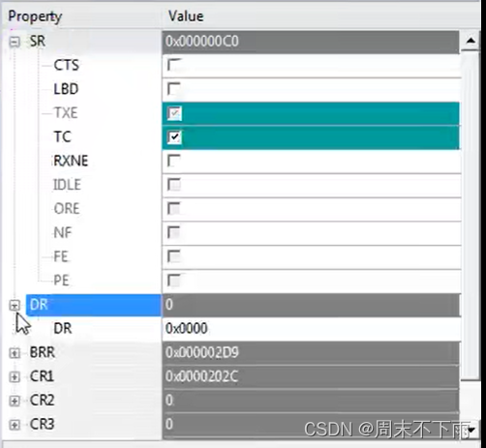Image resolution: width=486 pixels, height=448 pixels.
Task: Select the IDLE bit label
Action: (x=67, y=185)
